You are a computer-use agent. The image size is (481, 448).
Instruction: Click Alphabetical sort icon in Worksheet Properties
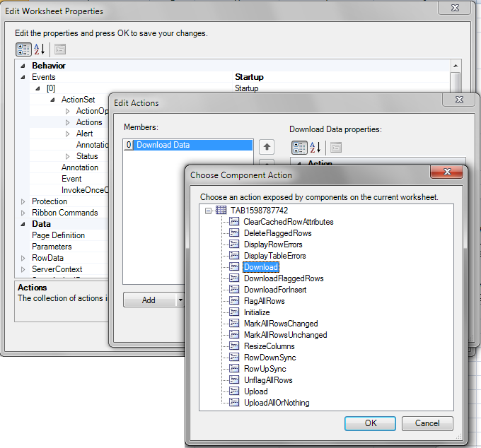40,49
